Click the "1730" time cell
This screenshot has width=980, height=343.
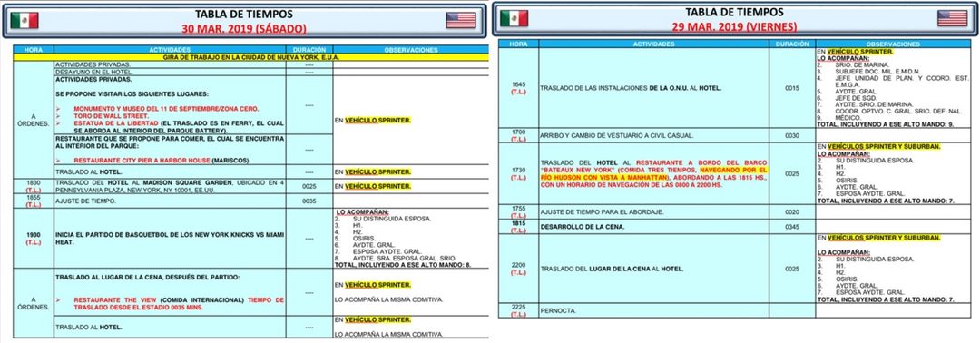[518, 172]
